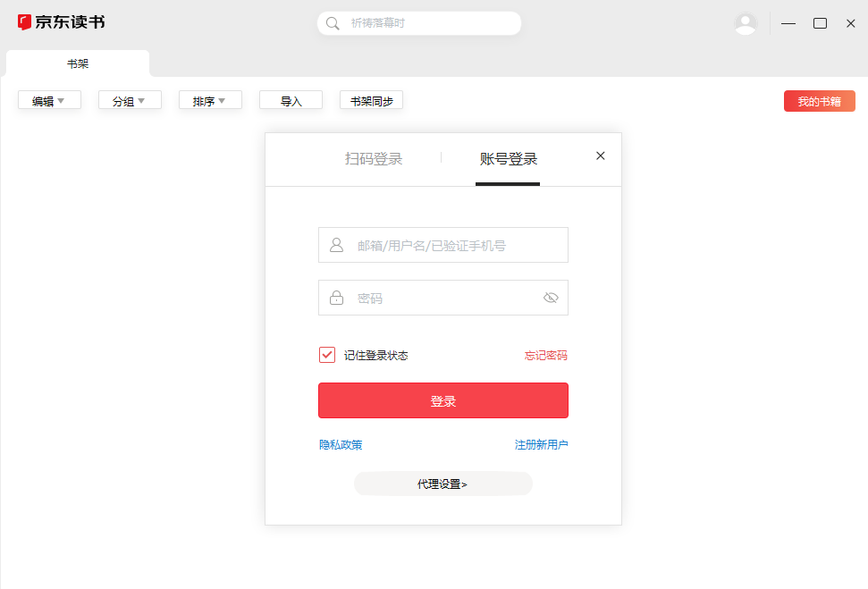Open 我的书籍
Screen dimensions: 868x589
coord(819,101)
